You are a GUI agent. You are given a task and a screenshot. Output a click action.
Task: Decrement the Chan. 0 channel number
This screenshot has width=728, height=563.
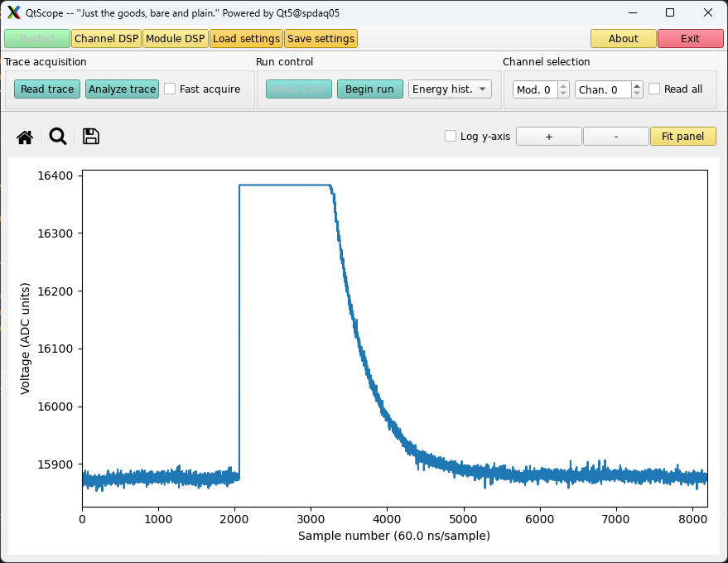(637, 94)
